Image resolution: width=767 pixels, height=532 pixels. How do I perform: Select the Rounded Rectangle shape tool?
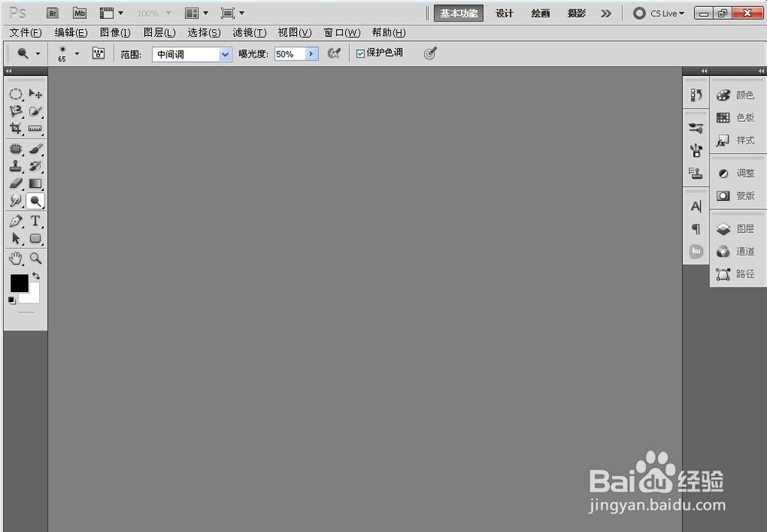pyautogui.click(x=35, y=238)
